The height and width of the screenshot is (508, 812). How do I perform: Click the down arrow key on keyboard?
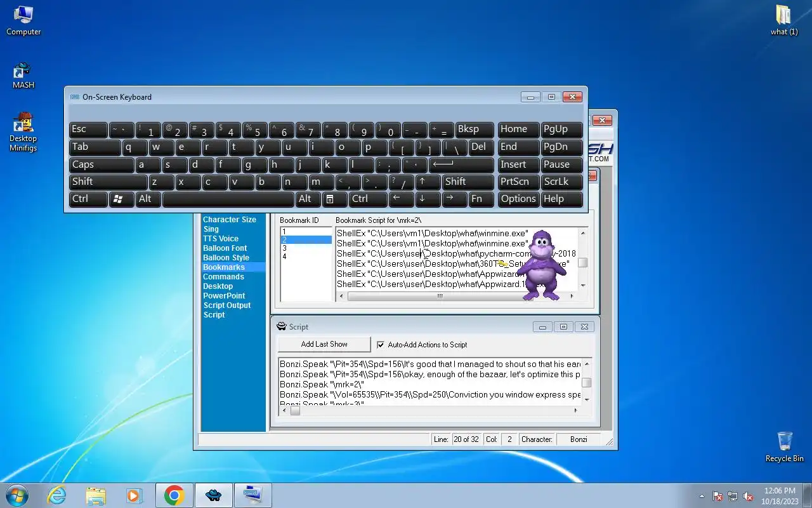click(x=428, y=199)
